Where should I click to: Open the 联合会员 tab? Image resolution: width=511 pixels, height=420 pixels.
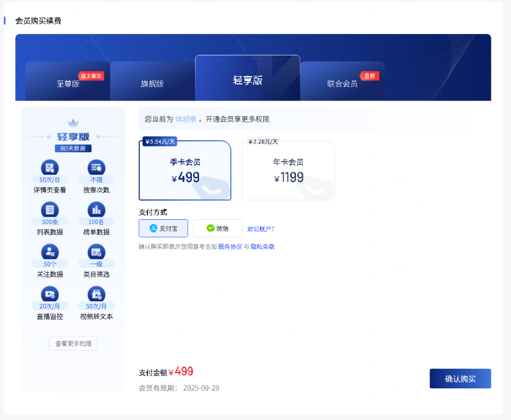[342, 83]
